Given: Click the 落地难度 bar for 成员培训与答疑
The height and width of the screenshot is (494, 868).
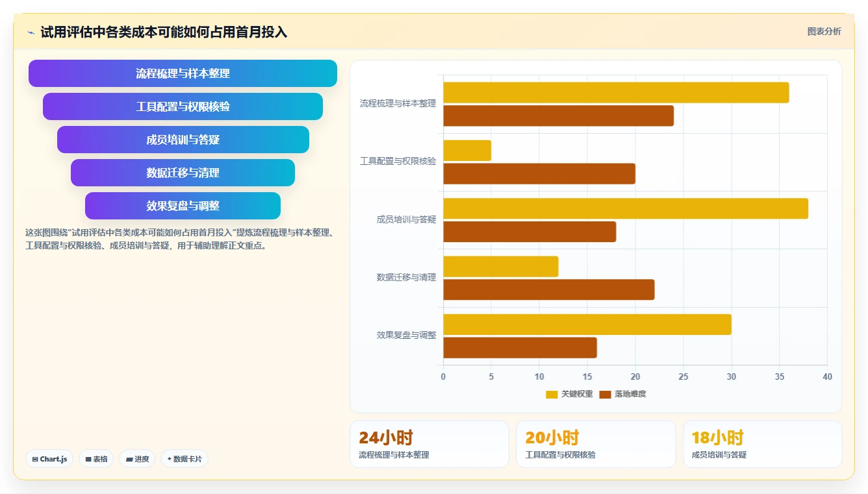Looking at the screenshot, I should coord(530,232).
